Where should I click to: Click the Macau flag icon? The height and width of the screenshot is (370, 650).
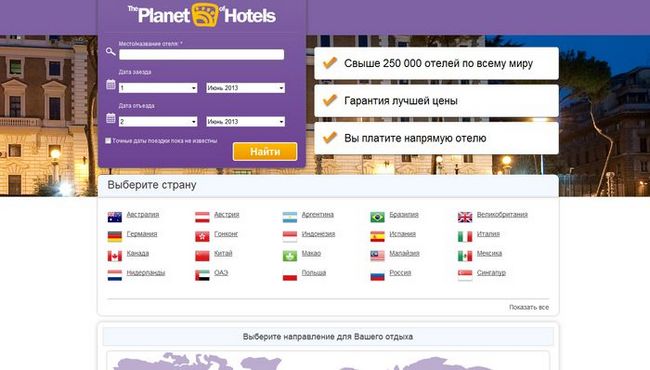click(290, 256)
